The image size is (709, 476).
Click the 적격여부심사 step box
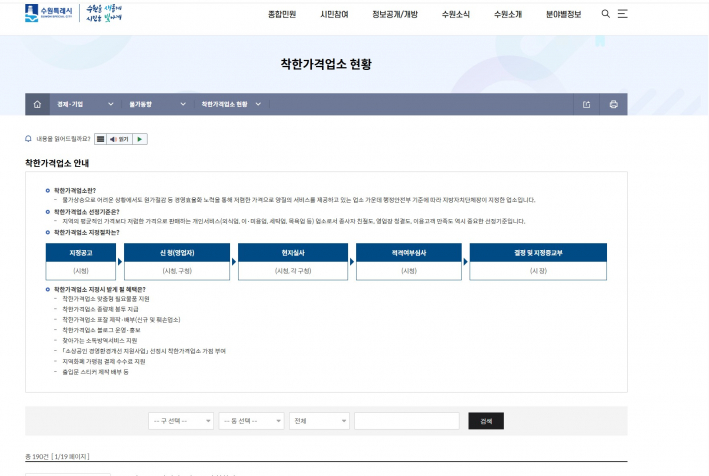[x=409, y=262]
